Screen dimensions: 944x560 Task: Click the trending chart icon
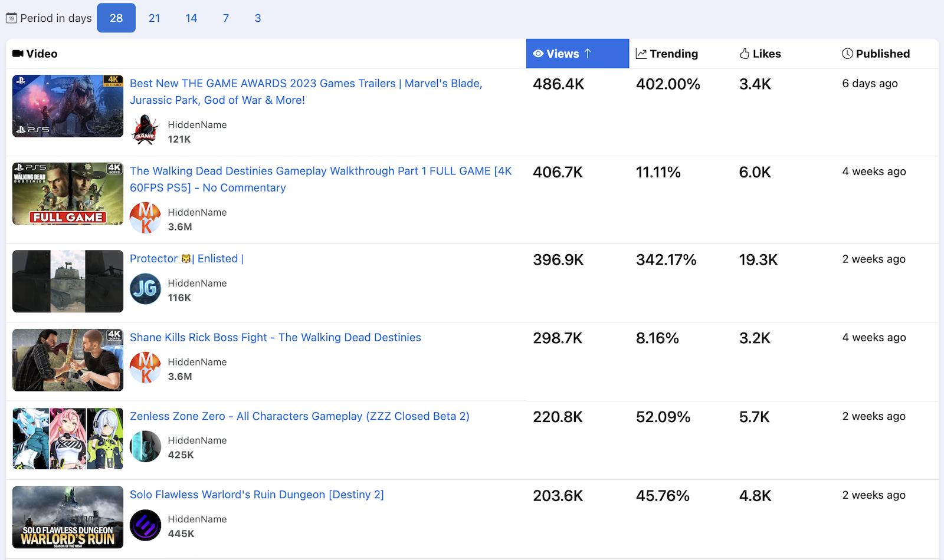[641, 54]
